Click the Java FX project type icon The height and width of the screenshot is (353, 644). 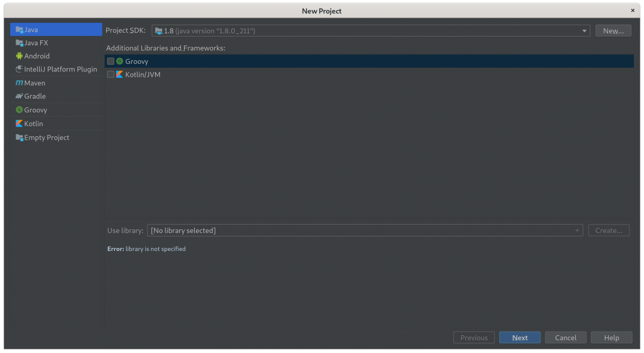pos(19,43)
